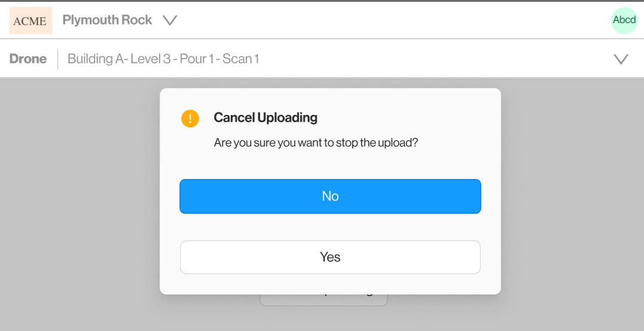Click empty scan bar space before right chevron
Screen dimensions: 644x331
point(448,59)
